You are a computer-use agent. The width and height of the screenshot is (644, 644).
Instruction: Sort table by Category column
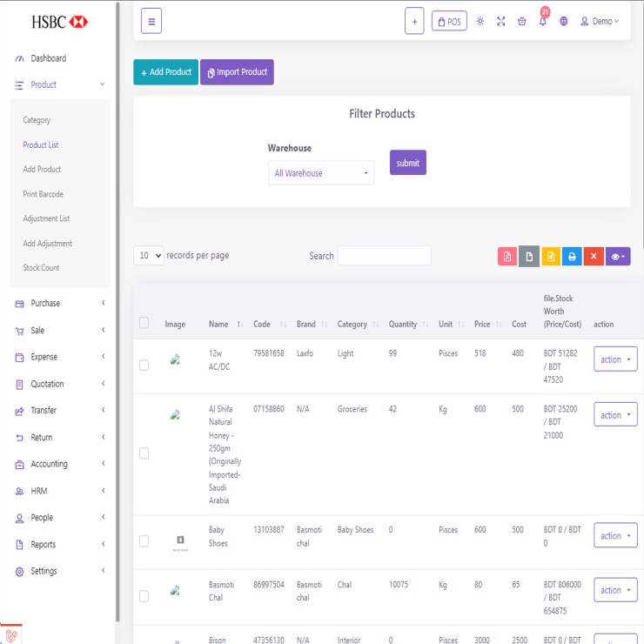358,324
